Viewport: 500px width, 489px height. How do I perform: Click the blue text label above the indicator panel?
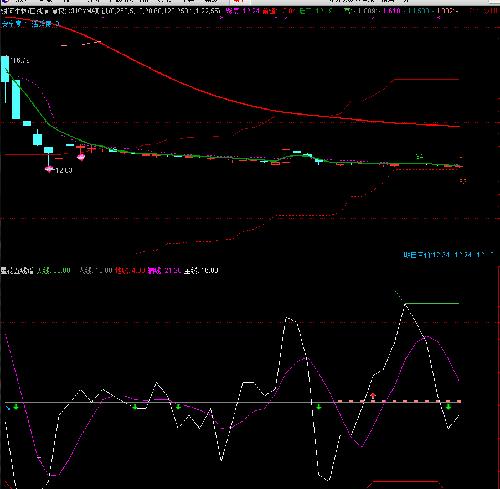449,255
